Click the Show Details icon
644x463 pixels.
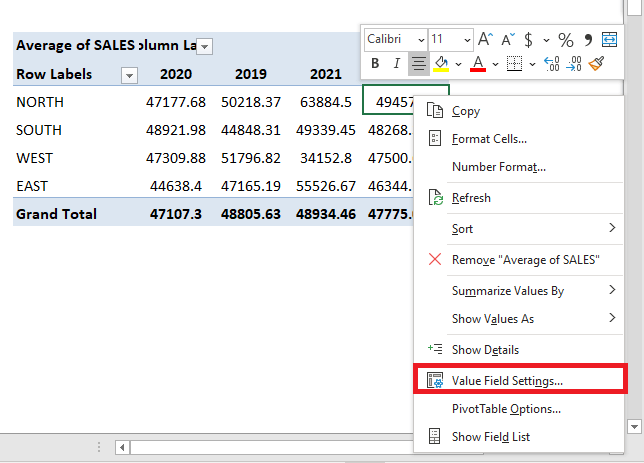[435, 349]
